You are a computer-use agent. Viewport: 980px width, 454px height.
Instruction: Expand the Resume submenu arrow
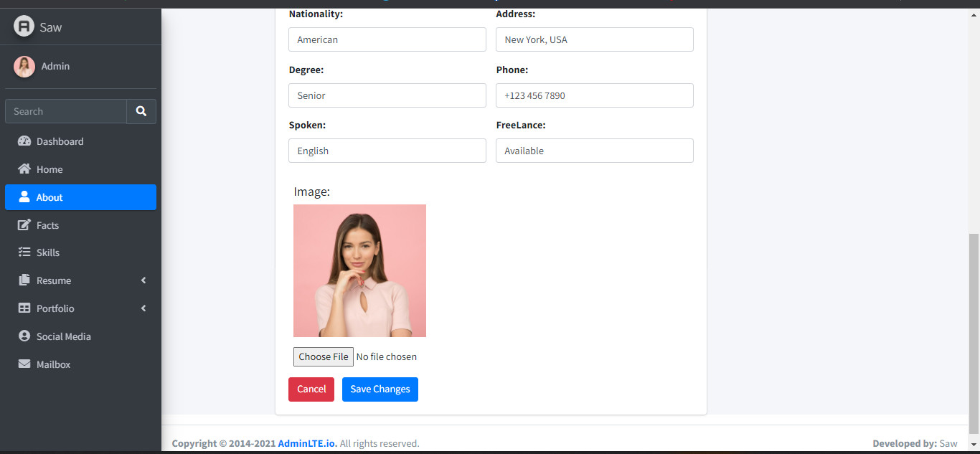[x=143, y=280]
